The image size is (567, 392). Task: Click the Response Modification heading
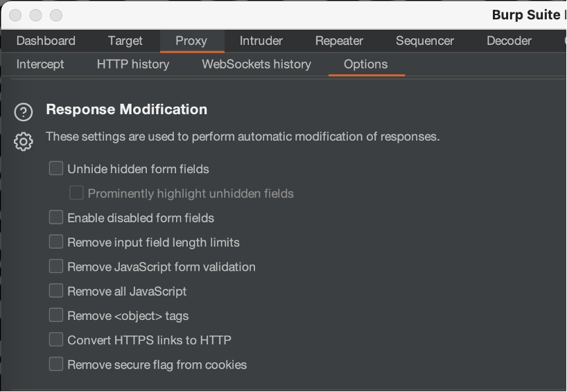pos(127,109)
